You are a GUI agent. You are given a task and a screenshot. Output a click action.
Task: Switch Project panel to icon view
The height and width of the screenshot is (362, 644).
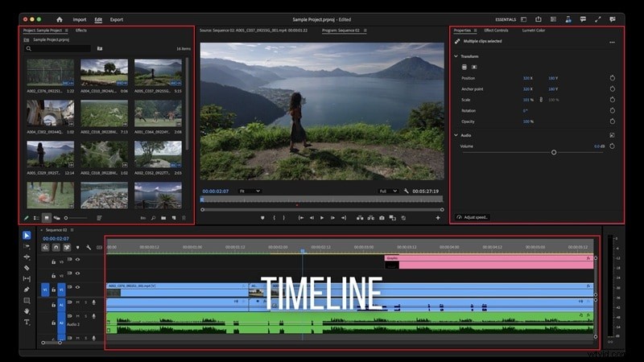[47, 218]
